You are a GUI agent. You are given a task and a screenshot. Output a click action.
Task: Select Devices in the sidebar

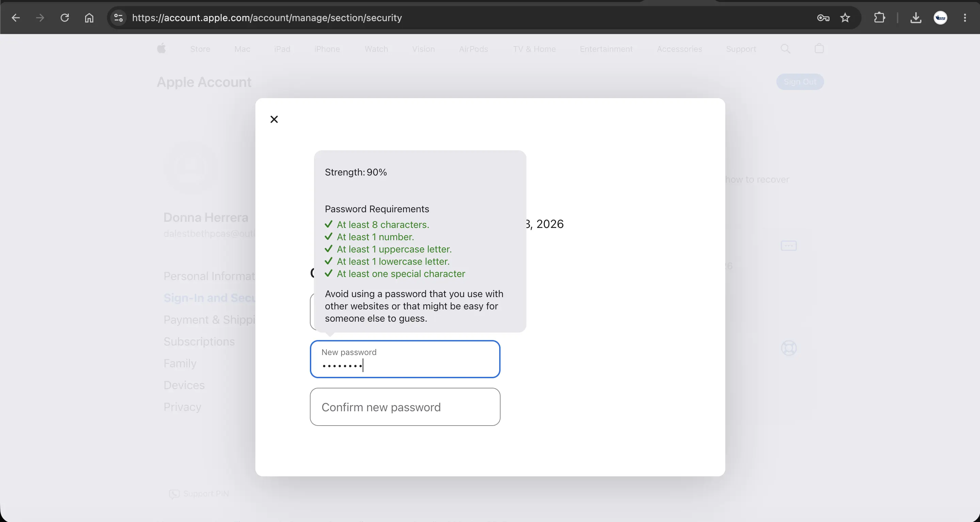(184, 385)
